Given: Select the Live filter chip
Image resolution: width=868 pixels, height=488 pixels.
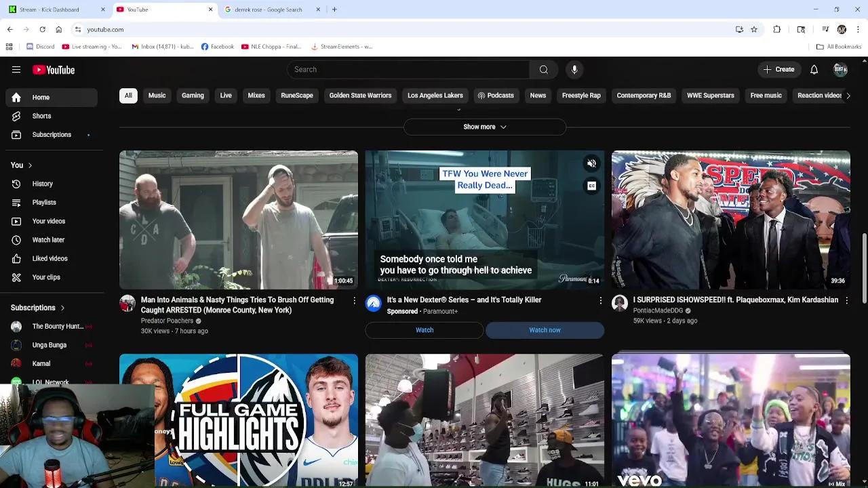Looking at the screenshot, I should (226, 96).
